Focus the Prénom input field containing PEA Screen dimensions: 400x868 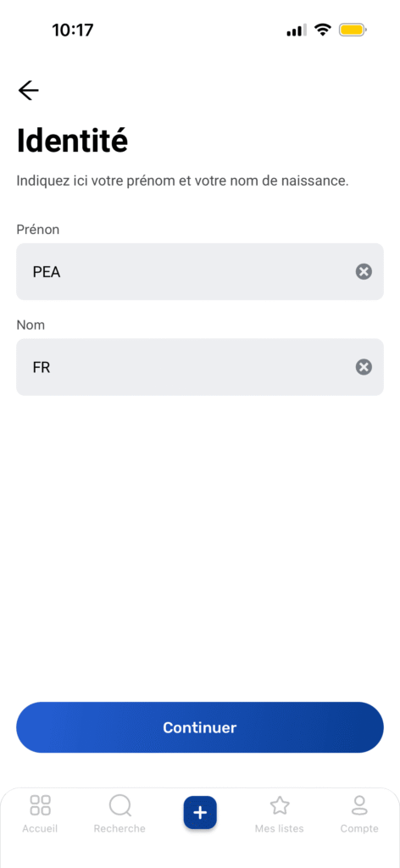tap(200, 272)
